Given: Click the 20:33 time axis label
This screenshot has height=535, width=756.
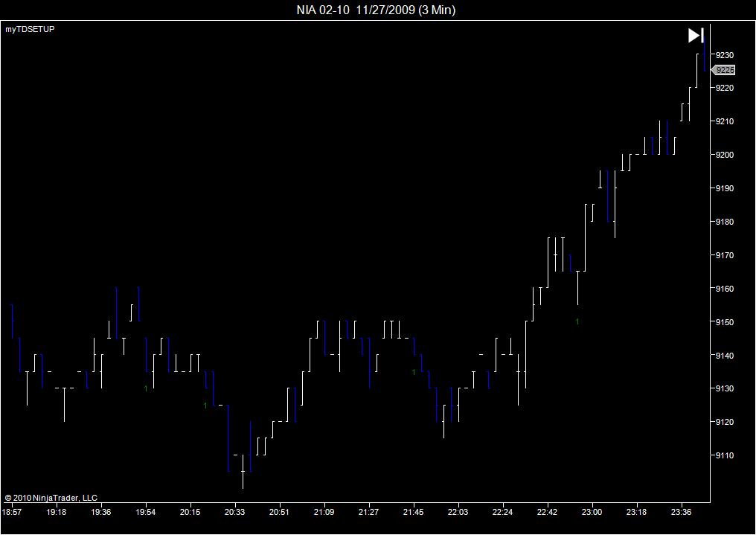Looking at the screenshot, I should coord(235,512).
